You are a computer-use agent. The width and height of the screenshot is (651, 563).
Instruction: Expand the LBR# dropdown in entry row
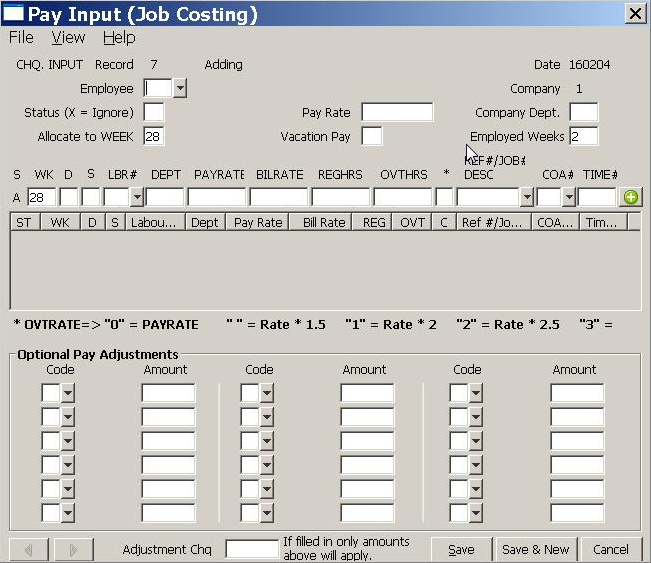pyautogui.click(x=137, y=197)
